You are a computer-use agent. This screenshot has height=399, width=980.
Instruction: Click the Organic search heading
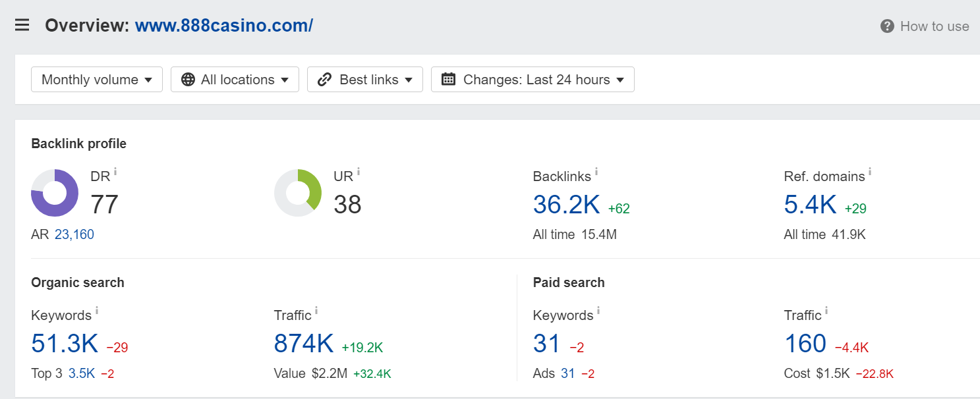click(x=78, y=282)
